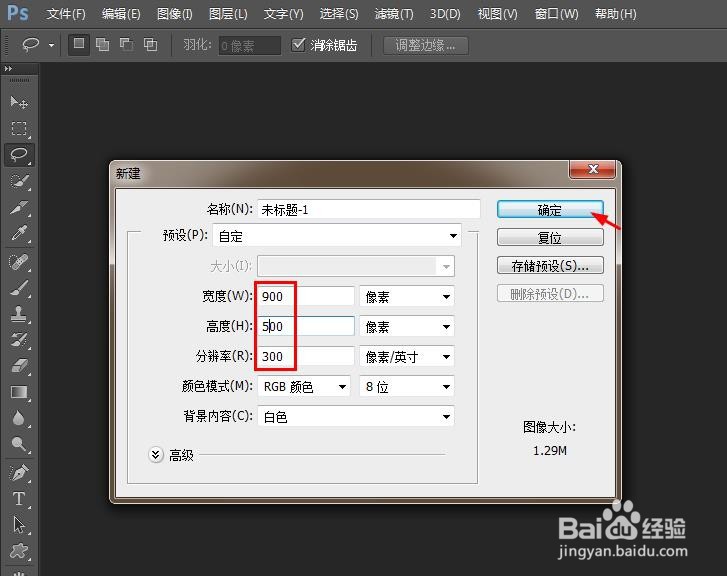Select the Eraser tool
Viewport: 727px width, 576px height.
coord(19,366)
